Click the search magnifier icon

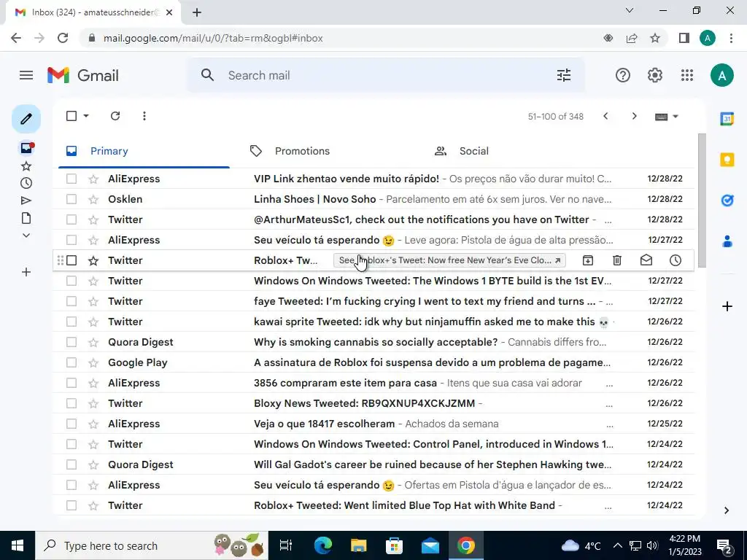click(x=207, y=75)
